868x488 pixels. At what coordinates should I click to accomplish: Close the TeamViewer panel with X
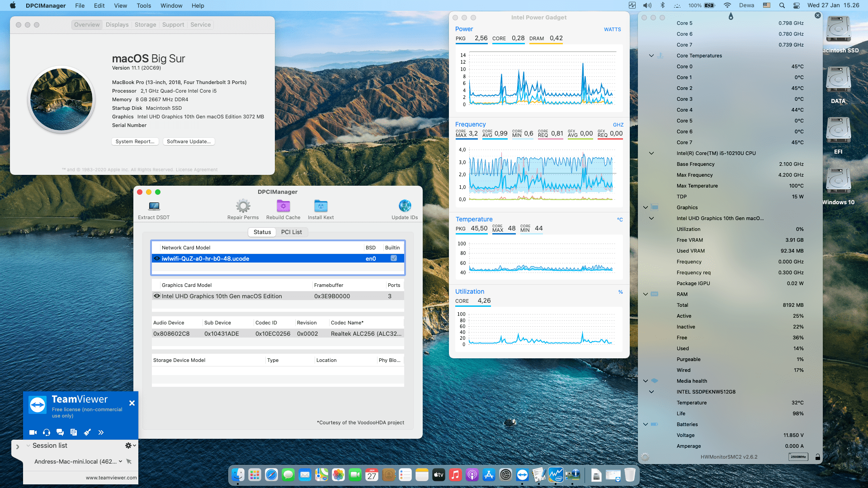pyautogui.click(x=132, y=403)
